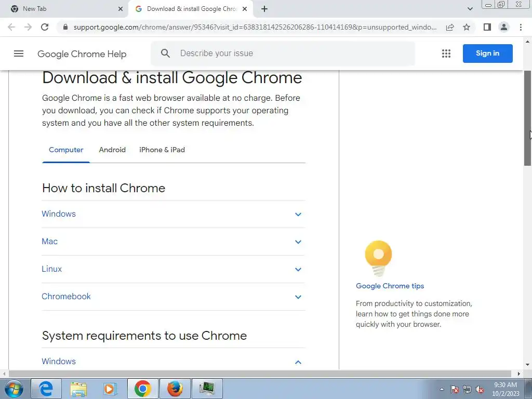This screenshot has width=532, height=399.
Task: Click the lightbulb tips image
Action: coord(378,259)
